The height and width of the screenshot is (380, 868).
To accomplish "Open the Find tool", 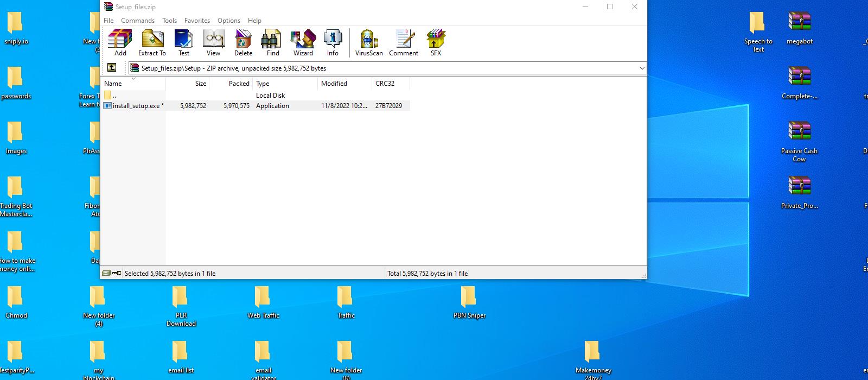I will [x=273, y=42].
